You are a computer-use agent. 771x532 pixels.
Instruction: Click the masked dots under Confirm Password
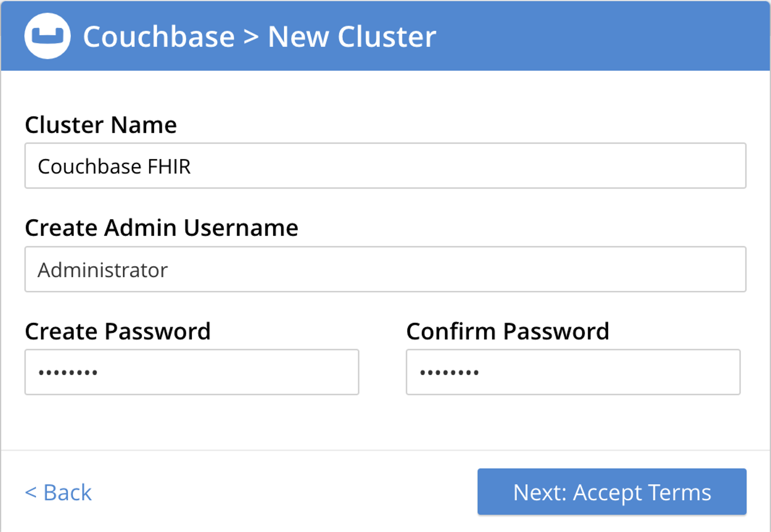450,372
